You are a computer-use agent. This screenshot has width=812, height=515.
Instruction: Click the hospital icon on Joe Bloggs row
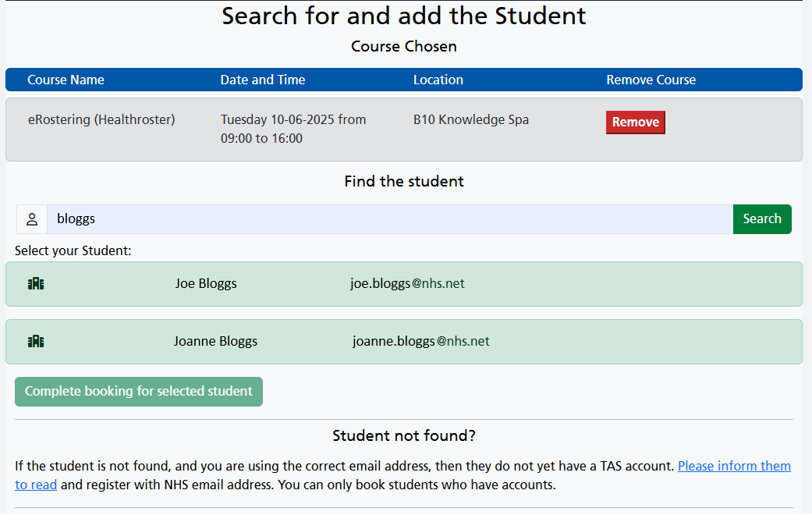(x=35, y=283)
